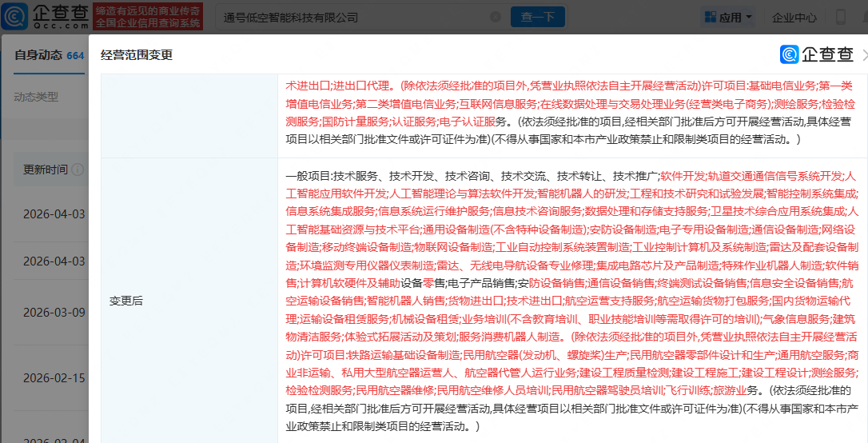Expand the 应用 dropdown arrow
868x443 pixels.
[x=749, y=17]
